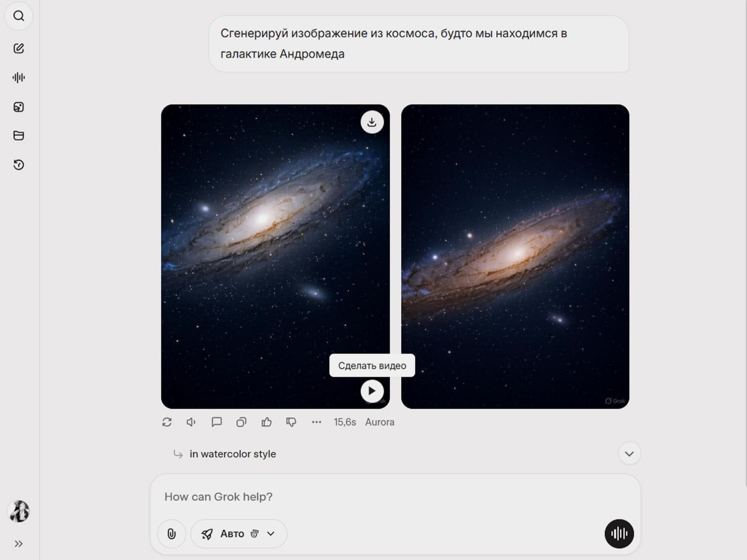Viewport: 747px width, 560px height.
Task: Open voice mode in the sidebar
Action: (19, 78)
